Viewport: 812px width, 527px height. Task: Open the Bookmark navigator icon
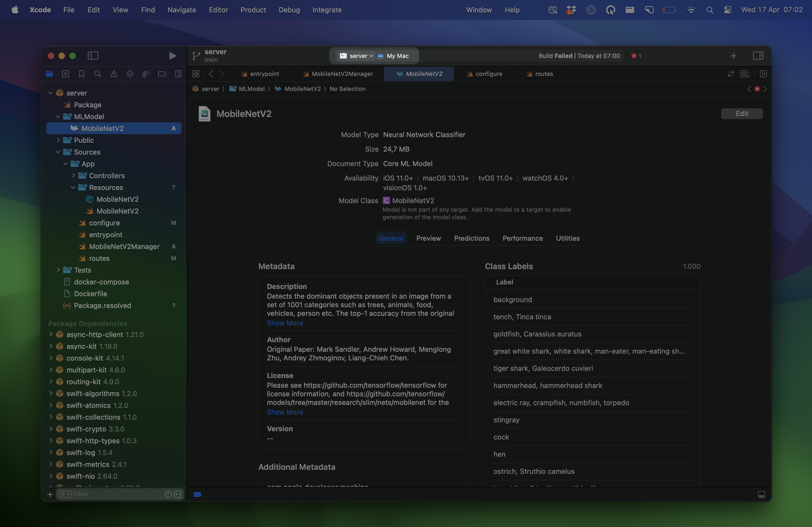point(81,73)
